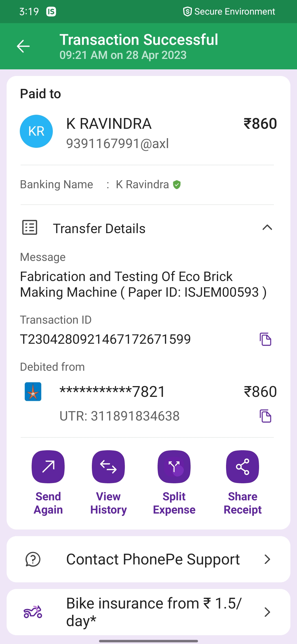Viewport: 297px width, 644px height.
Task: Collapse the Transfer Details section
Action: pyautogui.click(x=267, y=228)
